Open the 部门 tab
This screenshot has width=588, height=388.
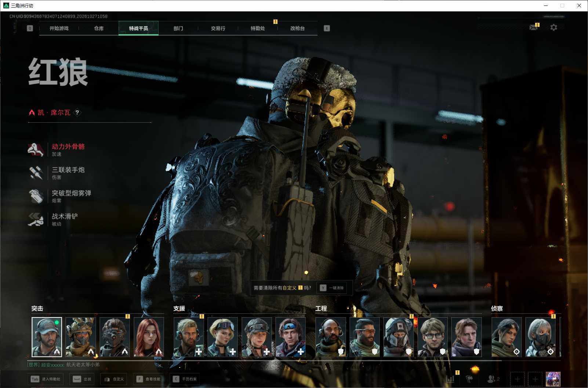coord(178,28)
